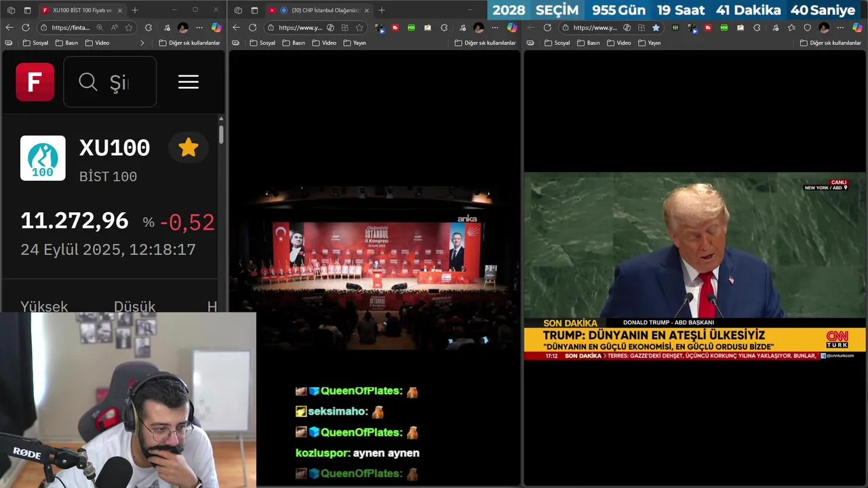Click Basın bookmark in YouTube CHP window
The height and width of the screenshot is (488, 868).
(294, 43)
